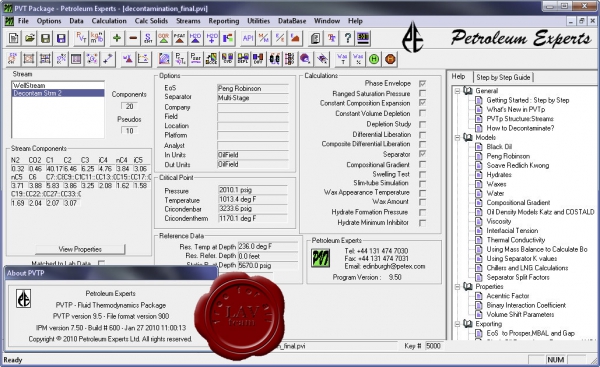
Task: Delete a stream with the red minus icon
Action: (133, 38)
